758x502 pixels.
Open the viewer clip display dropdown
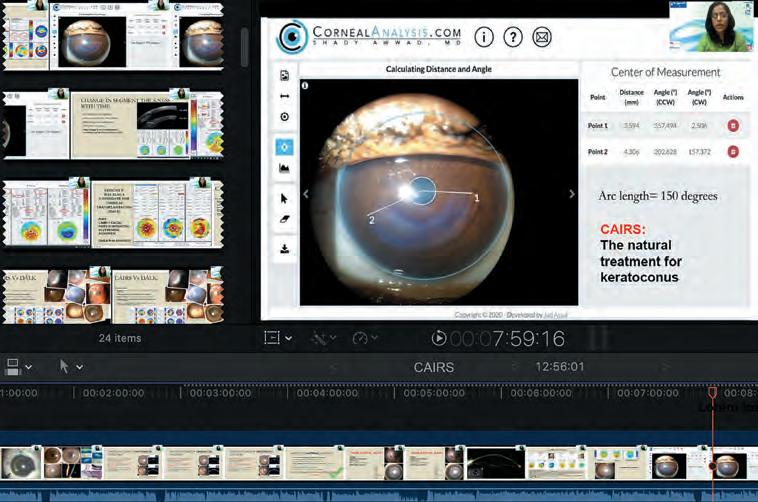[x=278, y=338]
